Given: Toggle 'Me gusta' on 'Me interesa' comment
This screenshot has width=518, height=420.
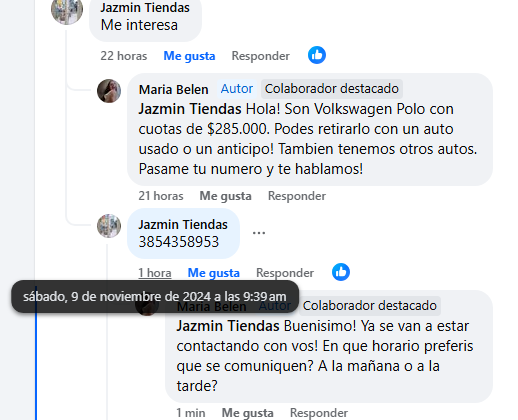Looking at the screenshot, I should [x=189, y=56].
